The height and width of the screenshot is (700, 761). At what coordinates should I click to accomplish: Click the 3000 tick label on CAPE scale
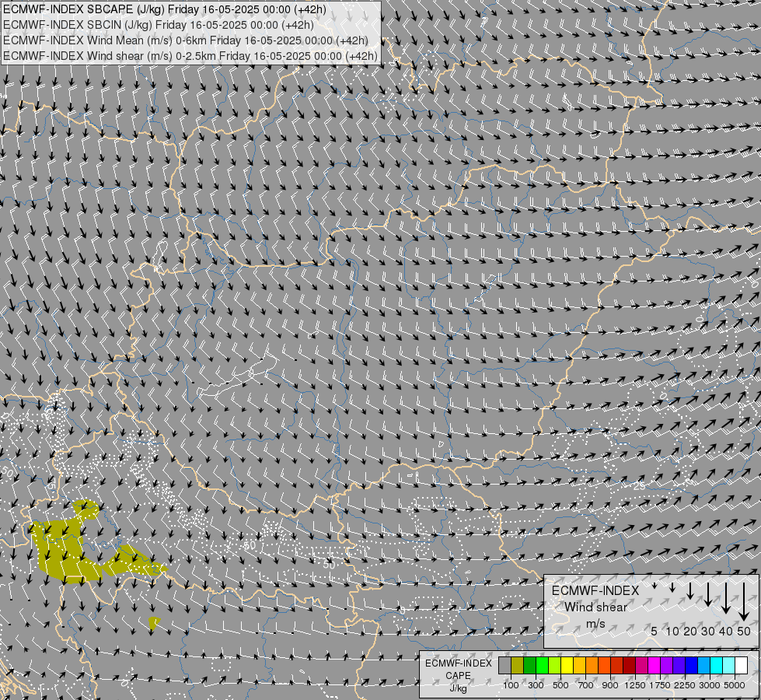[x=710, y=685]
